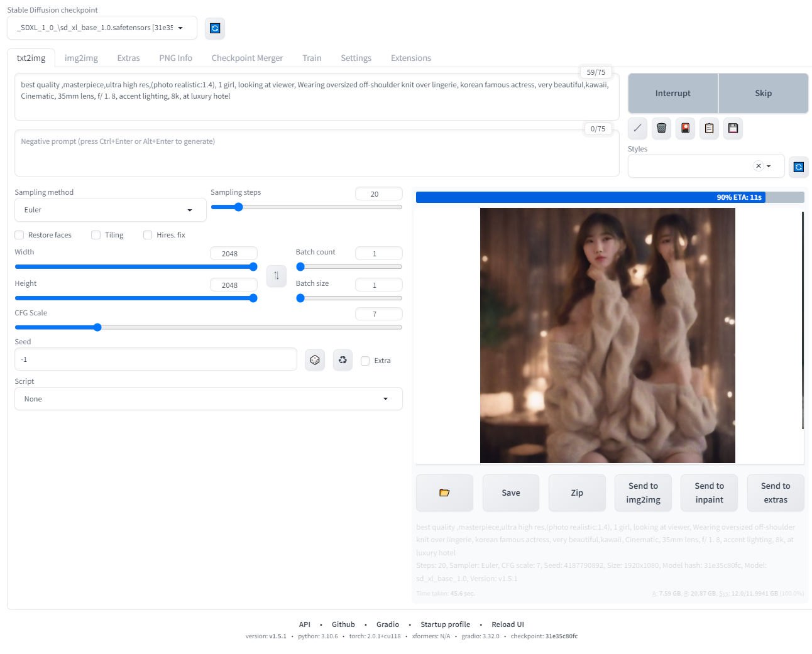Open the Stable Diffusion checkpoint dropdown
Image resolution: width=812 pixels, height=654 pixels.
102,28
